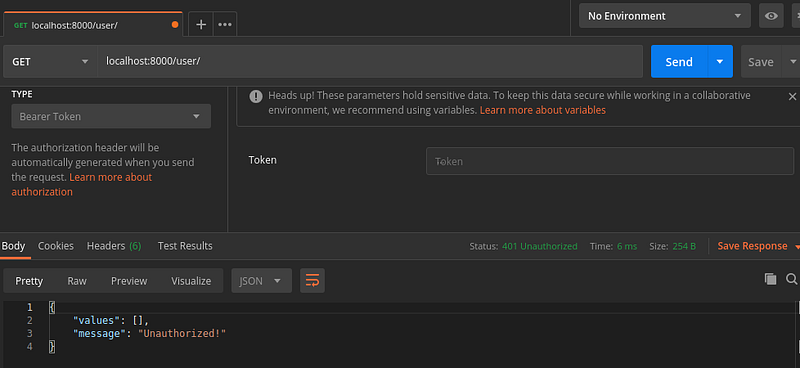Click the TYPE label above Bearer Token
Viewport: 800px width, 368px height.
22,94
